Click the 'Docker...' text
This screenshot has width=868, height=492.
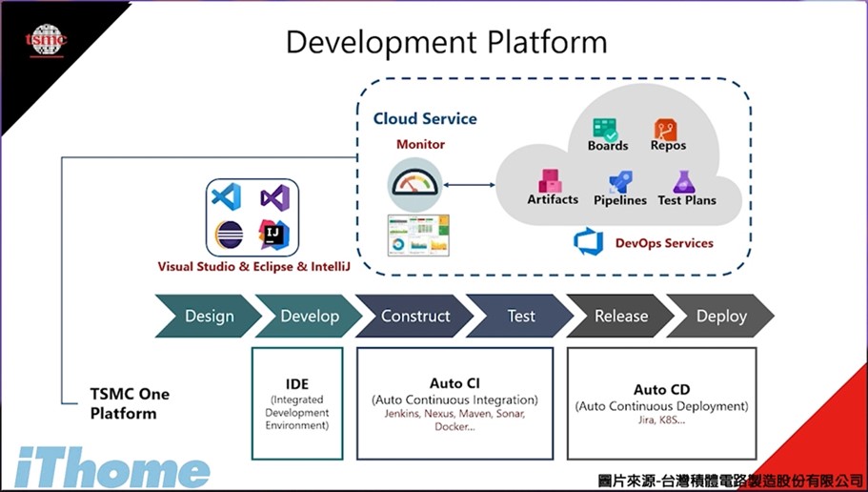point(454,426)
